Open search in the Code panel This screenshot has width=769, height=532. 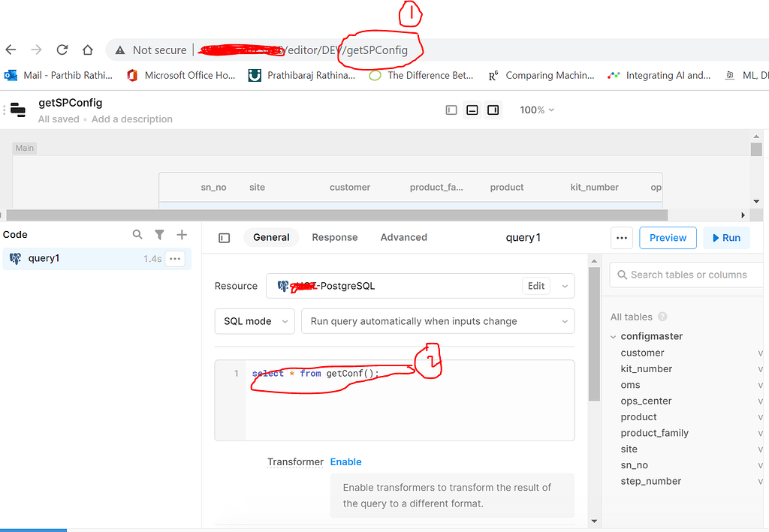[x=137, y=235]
